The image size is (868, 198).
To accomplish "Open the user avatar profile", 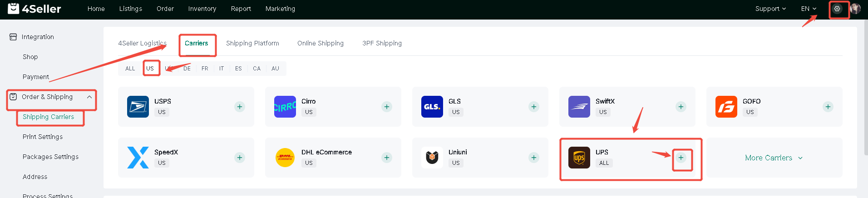I will 855,9.
